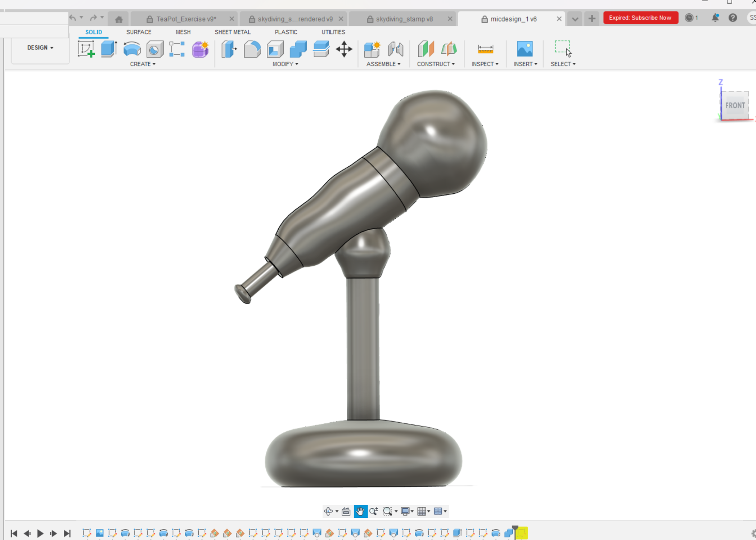
Task: Click the Create Sketch tool icon
Action: click(x=86, y=49)
